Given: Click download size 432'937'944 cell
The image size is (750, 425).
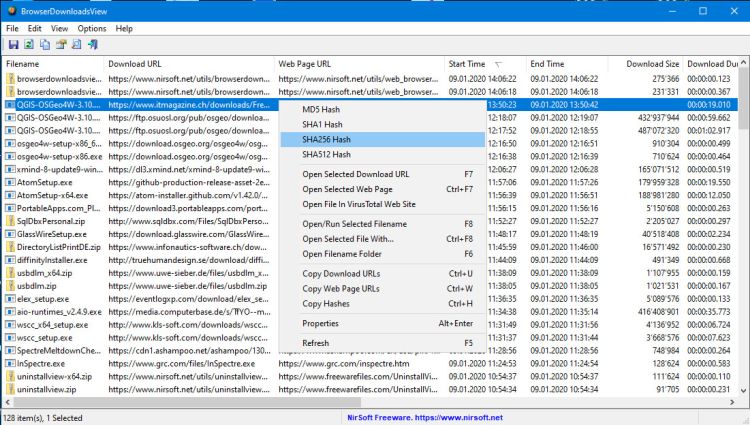Looking at the screenshot, I should (x=658, y=118).
